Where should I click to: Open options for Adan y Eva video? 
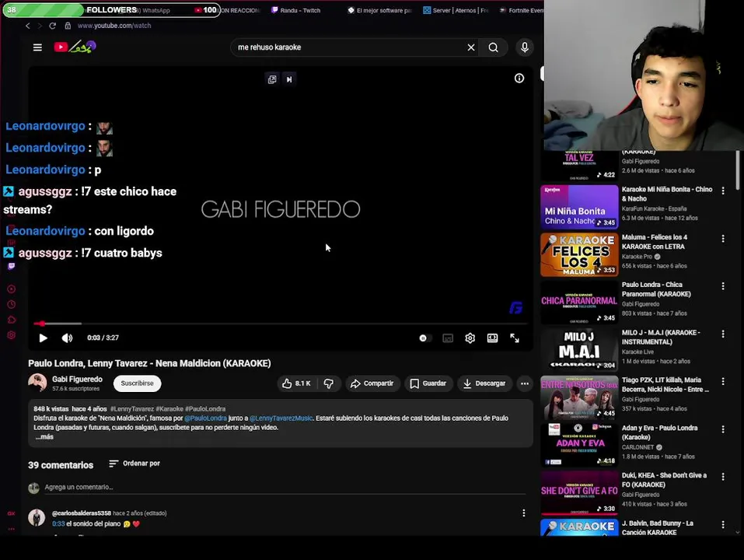coord(723,429)
